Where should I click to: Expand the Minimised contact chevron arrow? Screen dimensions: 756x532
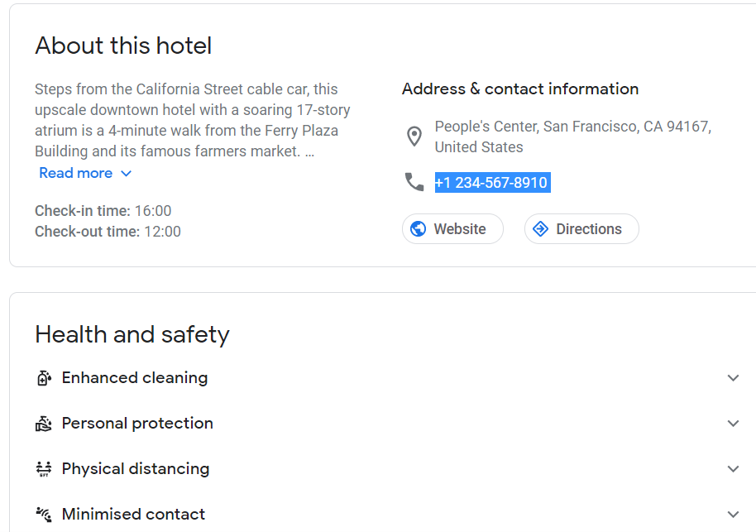733,515
